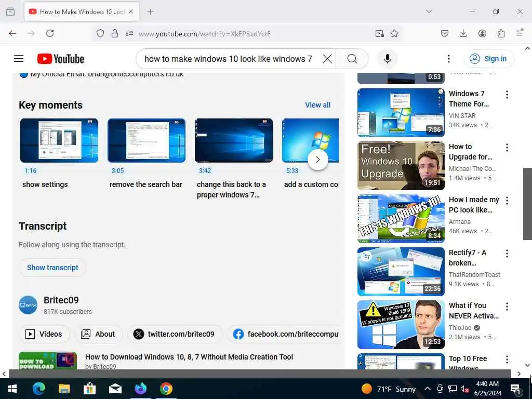This screenshot has width=532, height=399.
Task: Open Britec09 channel name
Action: coord(61,300)
